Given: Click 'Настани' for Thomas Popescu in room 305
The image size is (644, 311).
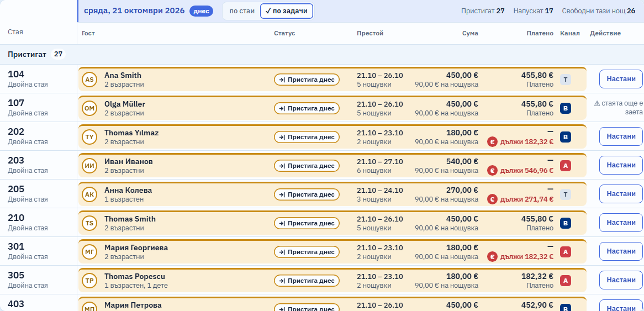Looking at the screenshot, I should (x=621, y=280).
